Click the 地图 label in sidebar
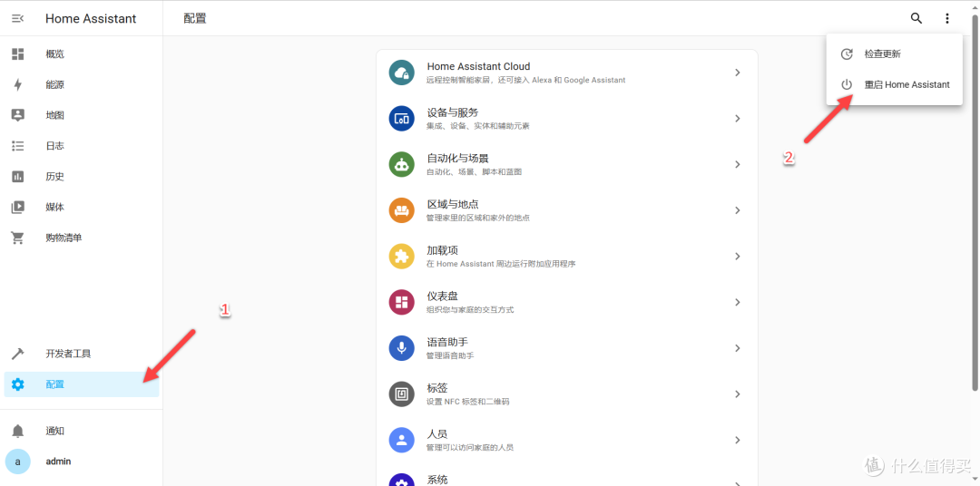 (55, 115)
